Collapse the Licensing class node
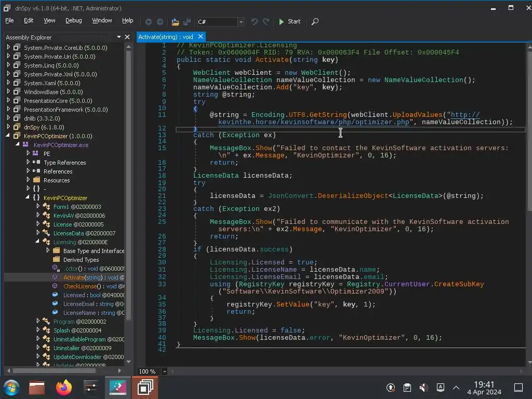Viewport: 532px width, 399px height. pyautogui.click(x=37, y=241)
